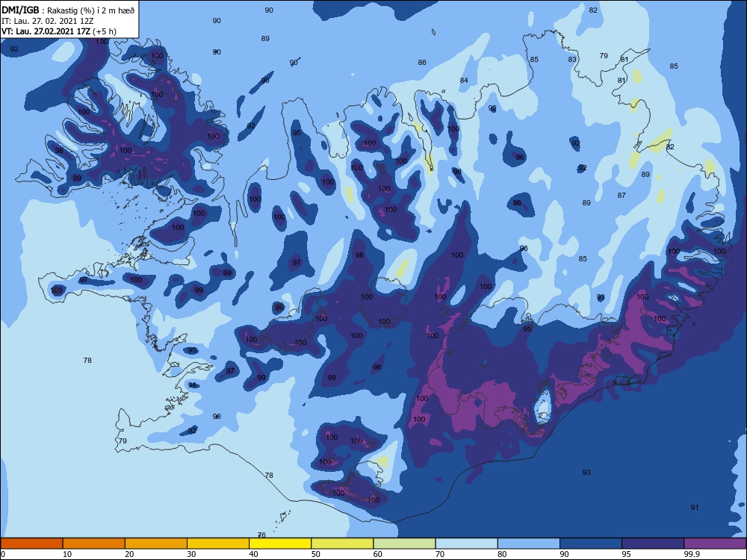Select the light blue 80–90 legend swatch
Screen dimensions: 747x560
point(529,544)
